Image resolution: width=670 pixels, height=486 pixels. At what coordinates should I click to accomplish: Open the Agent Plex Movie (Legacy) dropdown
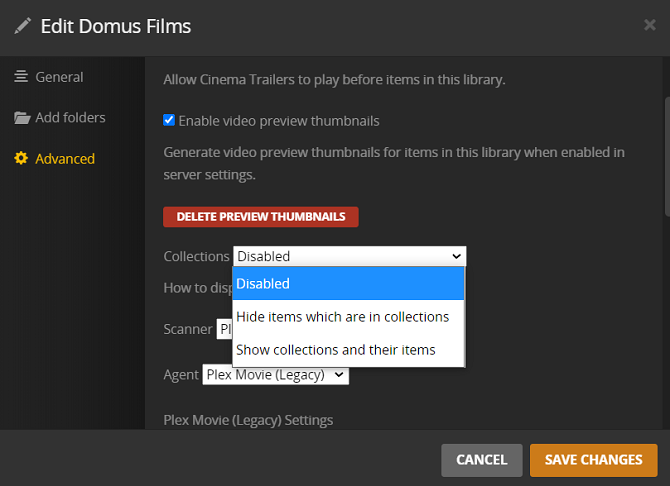(275, 375)
